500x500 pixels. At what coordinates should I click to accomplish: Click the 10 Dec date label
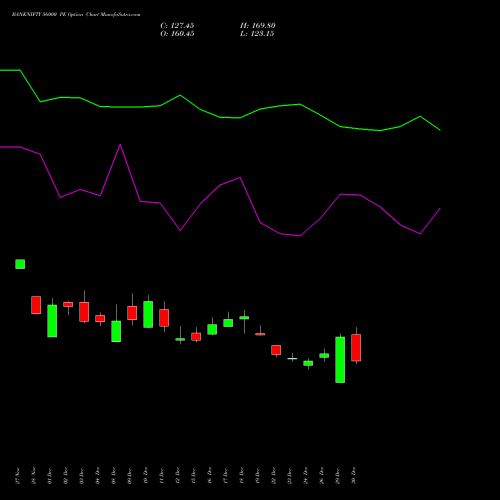(x=146, y=476)
